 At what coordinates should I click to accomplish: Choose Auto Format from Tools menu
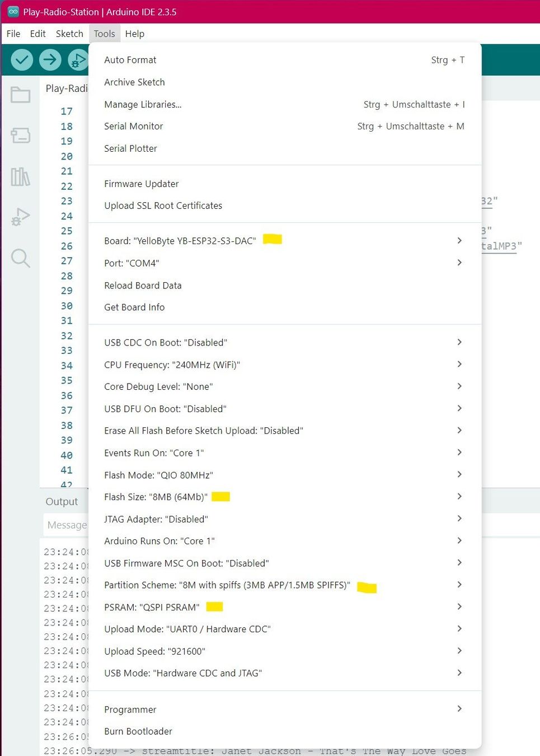tap(285, 60)
